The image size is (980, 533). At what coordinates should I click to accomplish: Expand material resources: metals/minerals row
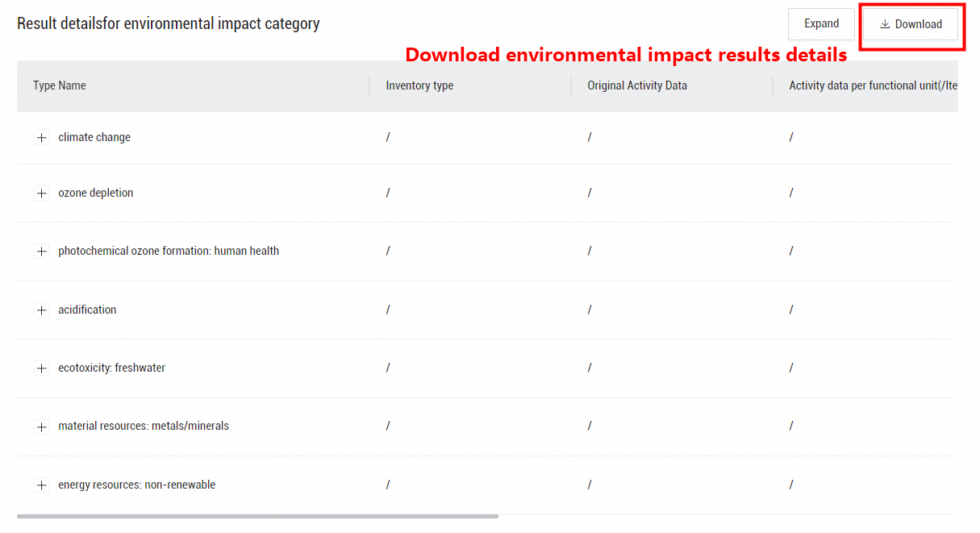(x=42, y=427)
